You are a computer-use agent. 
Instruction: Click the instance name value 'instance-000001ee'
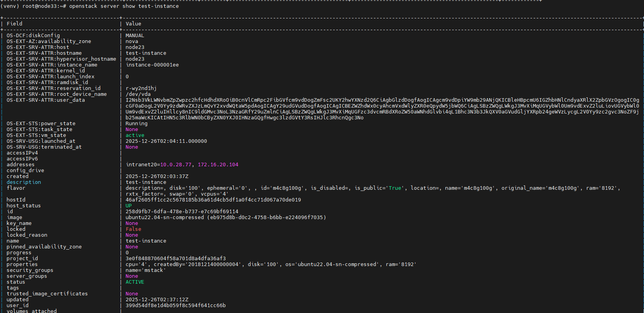point(152,65)
